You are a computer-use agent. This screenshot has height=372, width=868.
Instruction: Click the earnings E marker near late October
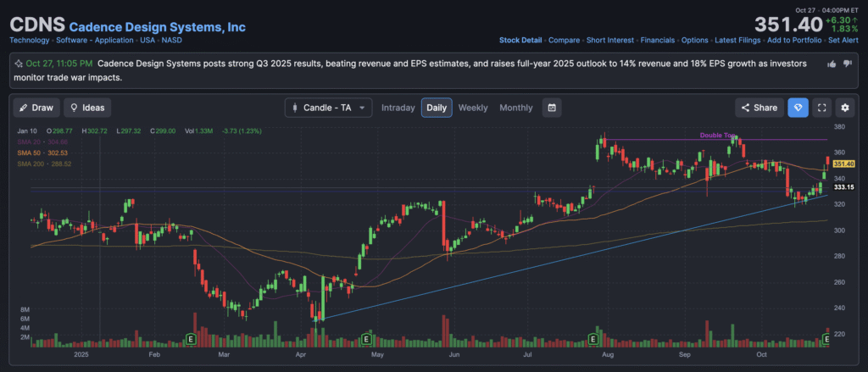coord(828,339)
